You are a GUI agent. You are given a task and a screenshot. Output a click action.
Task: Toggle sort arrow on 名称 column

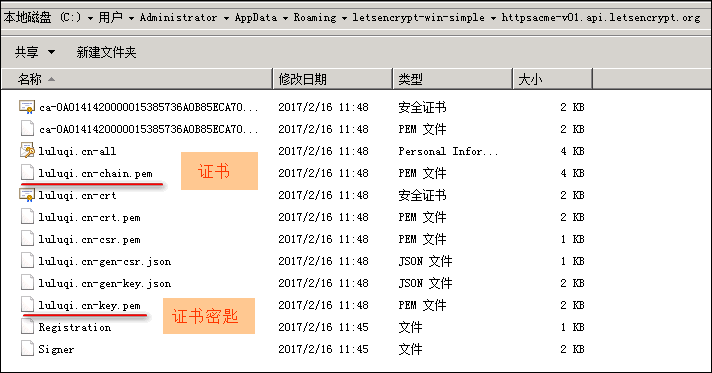click(51, 79)
